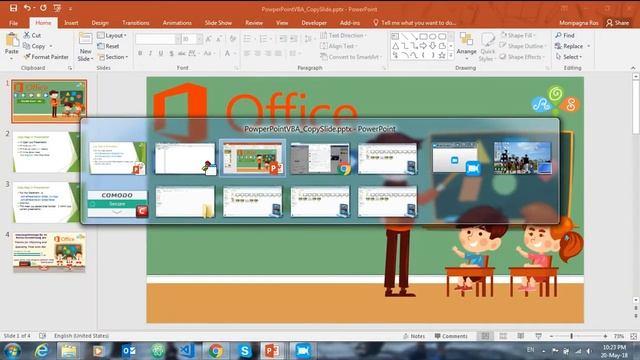Select the rectangle shape in gallery
The height and width of the screenshot is (360, 640).
(x=423, y=36)
